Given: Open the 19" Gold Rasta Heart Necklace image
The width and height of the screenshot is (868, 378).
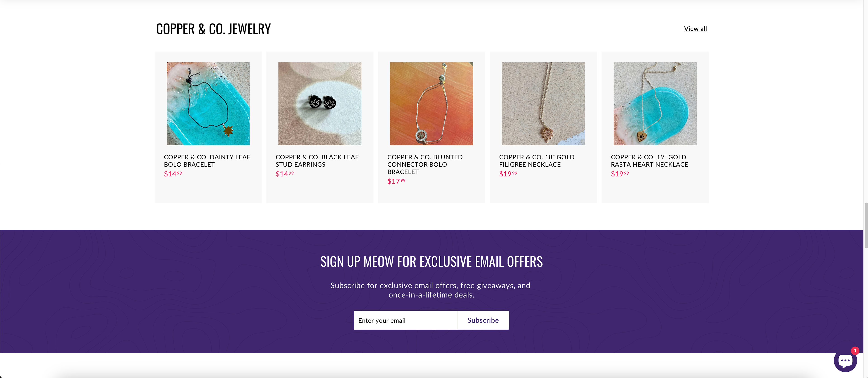Looking at the screenshot, I should coord(655,103).
